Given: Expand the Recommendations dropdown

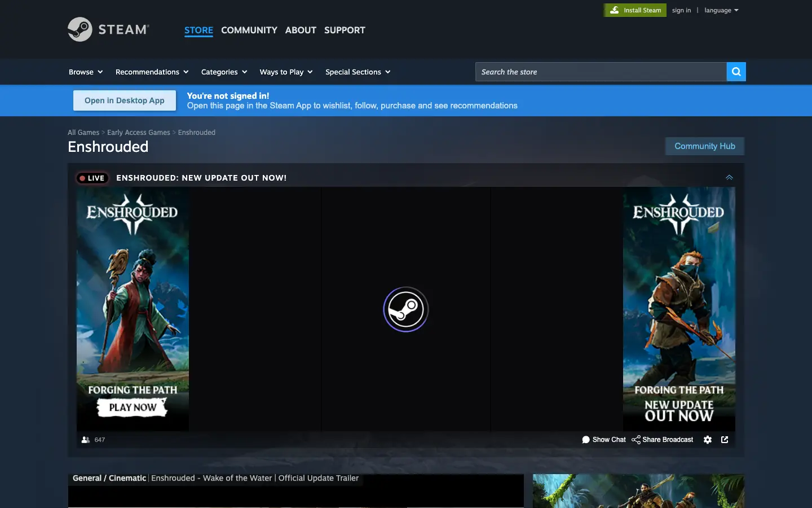Looking at the screenshot, I should point(152,72).
